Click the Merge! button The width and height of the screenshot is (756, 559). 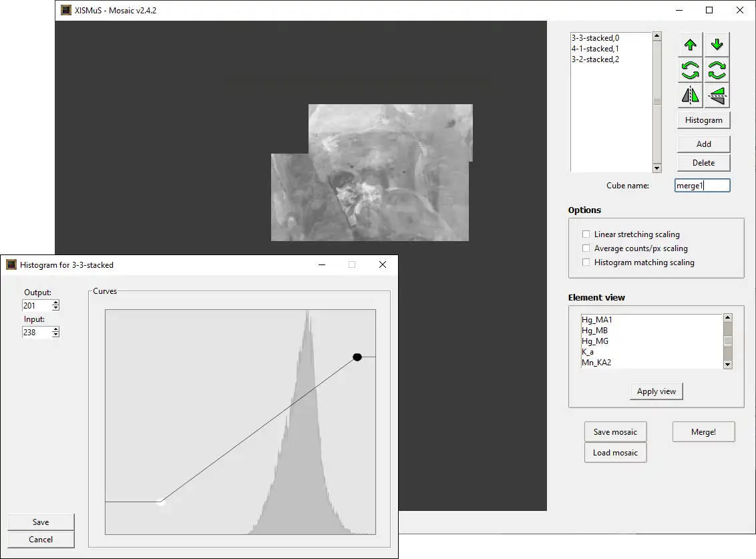tap(703, 431)
